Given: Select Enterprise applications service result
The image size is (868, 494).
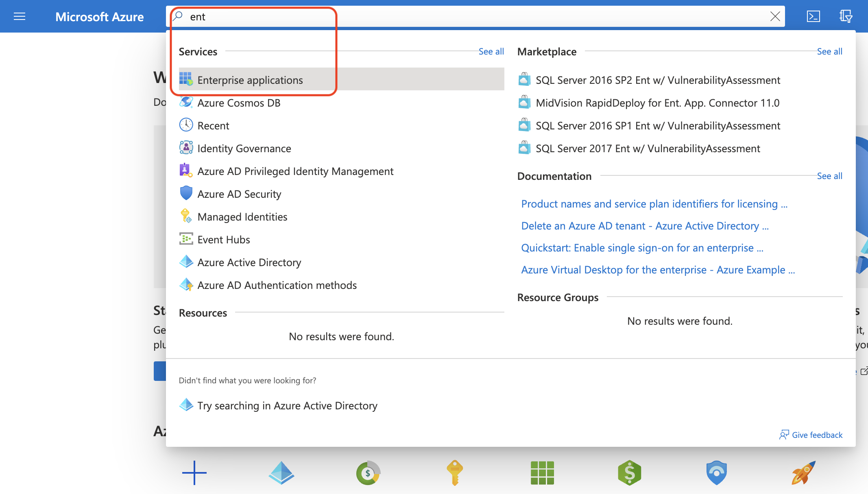Looking at the screenshot, I should coord(341,79).
